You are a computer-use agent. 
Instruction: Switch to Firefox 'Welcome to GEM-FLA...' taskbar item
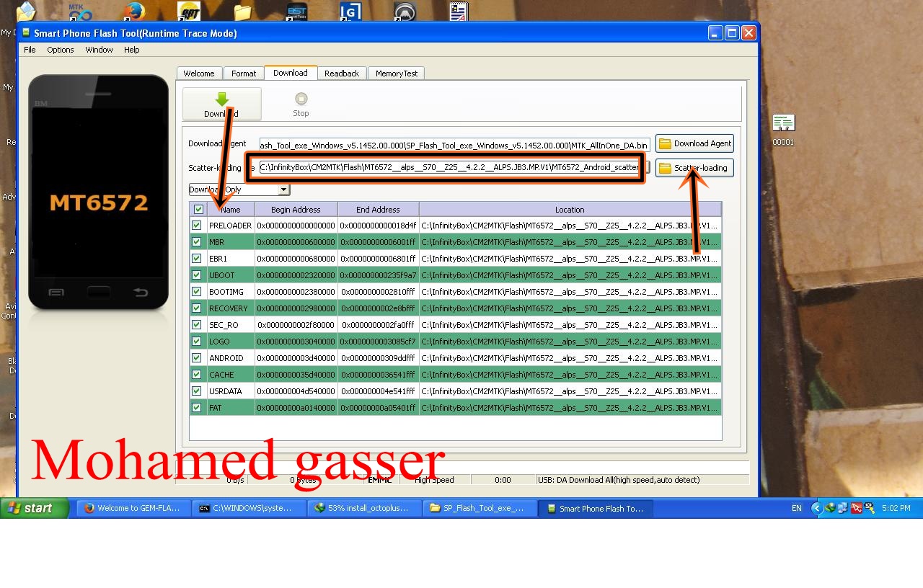[x=134, y=508]
